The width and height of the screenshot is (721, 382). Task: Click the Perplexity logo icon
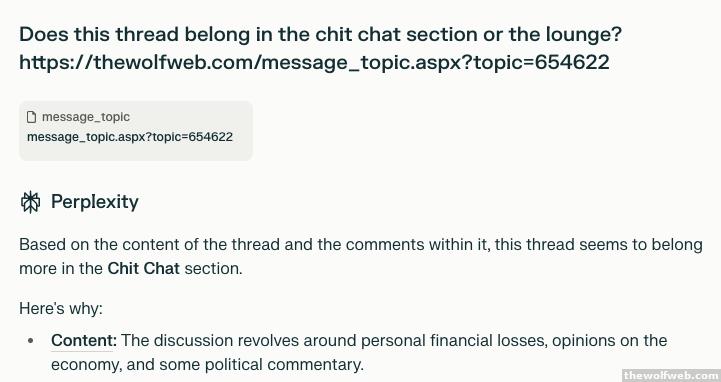click(x=31, y=202)
